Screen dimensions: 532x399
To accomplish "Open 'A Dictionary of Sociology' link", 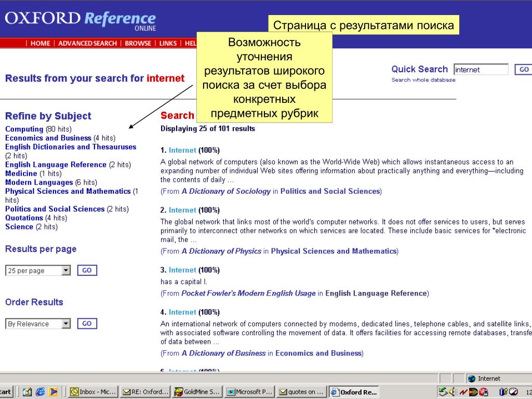I will pos(227,191).
